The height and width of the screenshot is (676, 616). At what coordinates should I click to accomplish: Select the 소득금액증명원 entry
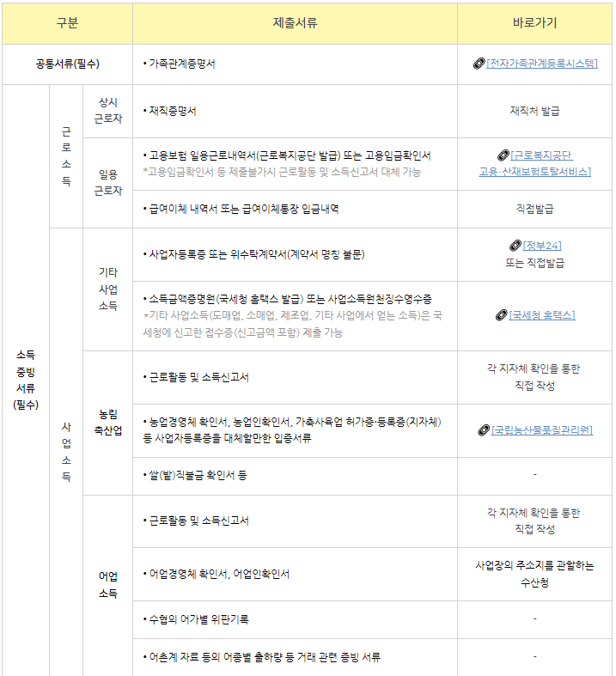coord(288,299)
